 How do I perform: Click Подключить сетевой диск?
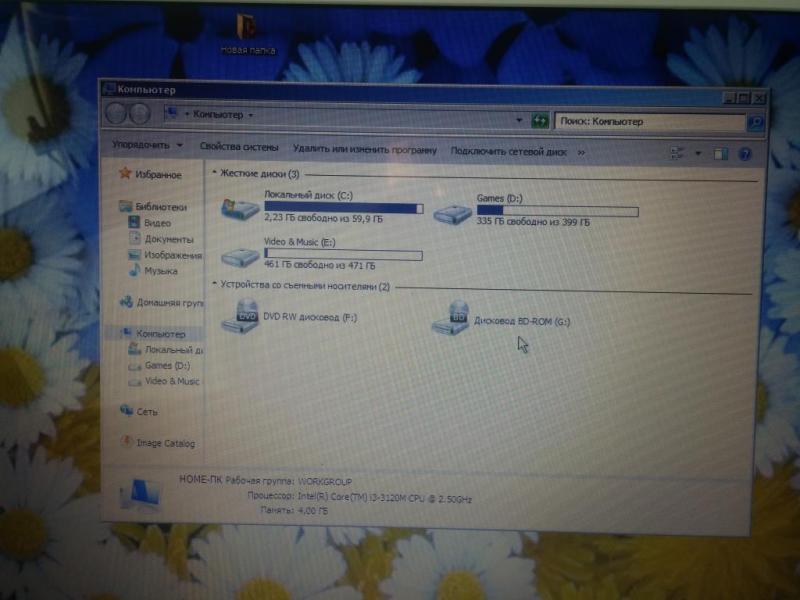pos(508,152)
